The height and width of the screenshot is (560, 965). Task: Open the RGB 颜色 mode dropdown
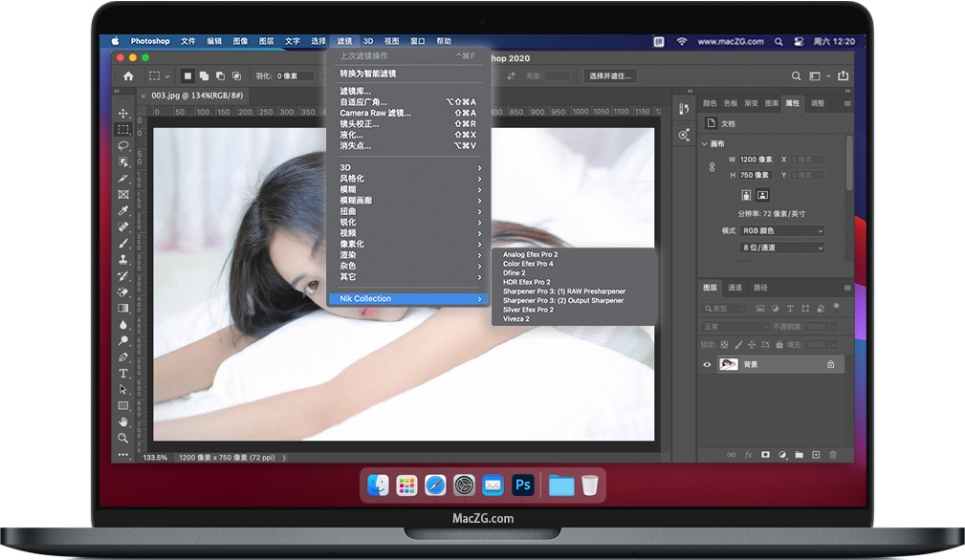(780, 231)
